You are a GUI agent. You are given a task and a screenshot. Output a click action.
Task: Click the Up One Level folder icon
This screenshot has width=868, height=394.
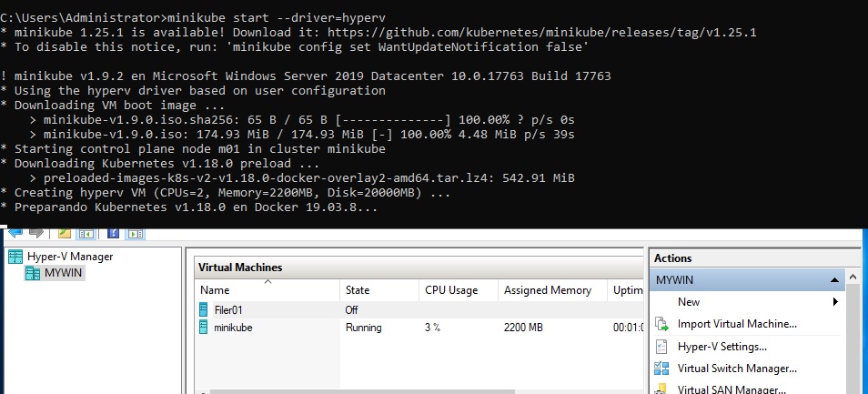pos(66,234)
